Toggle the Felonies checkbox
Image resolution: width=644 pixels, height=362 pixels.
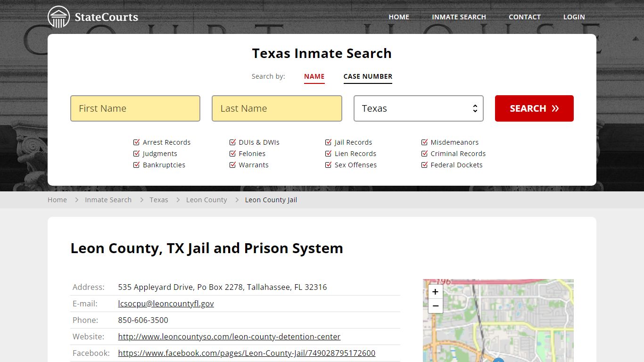pos(232,154)
